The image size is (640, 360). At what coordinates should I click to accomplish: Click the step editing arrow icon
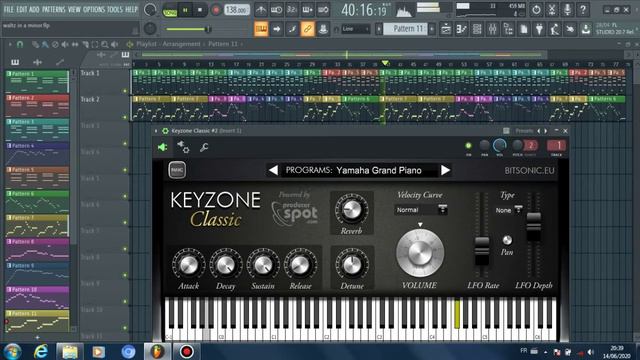(276, 29)
